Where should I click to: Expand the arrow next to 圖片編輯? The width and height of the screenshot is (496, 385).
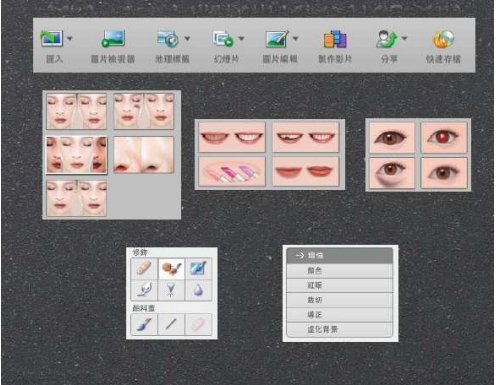point(295,38)
